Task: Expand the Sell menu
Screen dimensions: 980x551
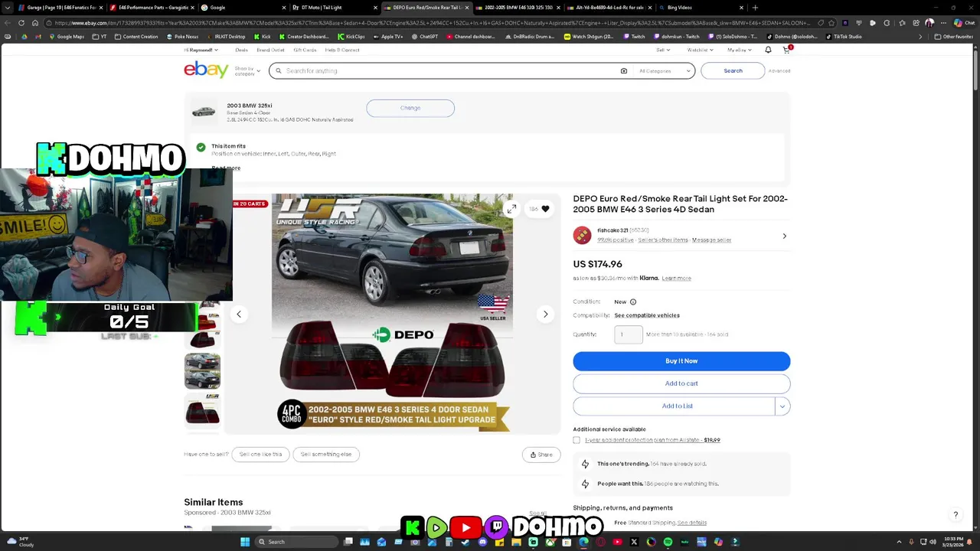Action: (663, 50)
